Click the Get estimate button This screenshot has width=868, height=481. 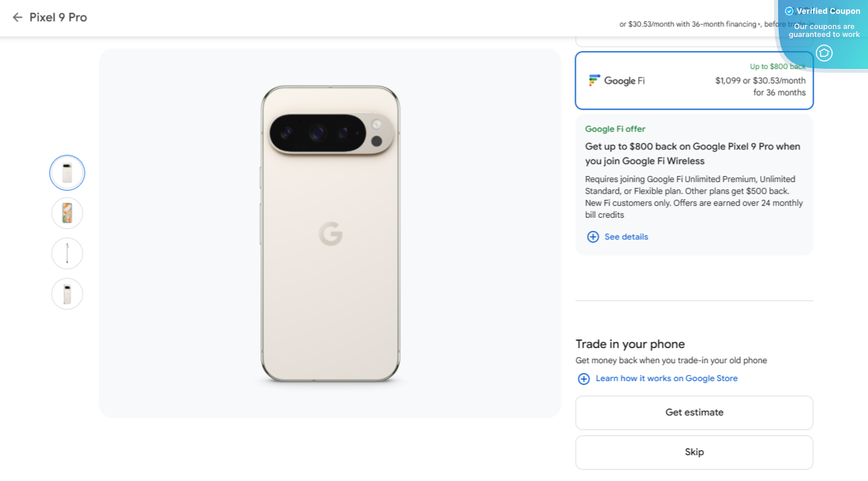694,412
